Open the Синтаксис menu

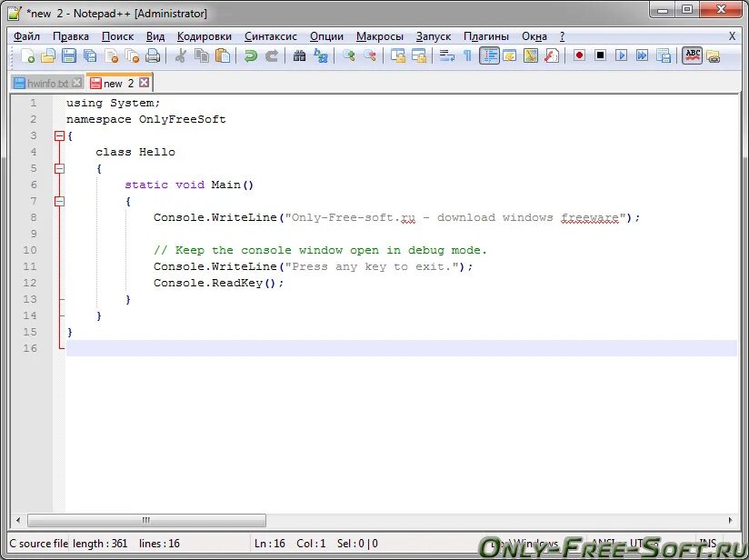270,36
